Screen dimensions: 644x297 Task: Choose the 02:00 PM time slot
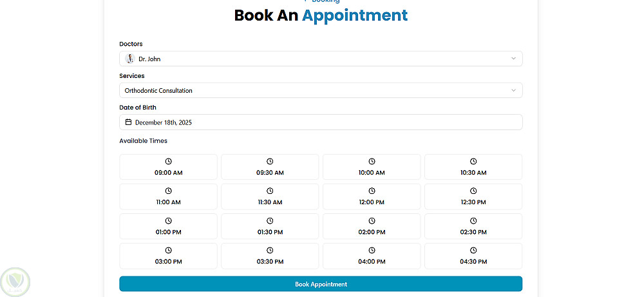[x=372, y=226]
